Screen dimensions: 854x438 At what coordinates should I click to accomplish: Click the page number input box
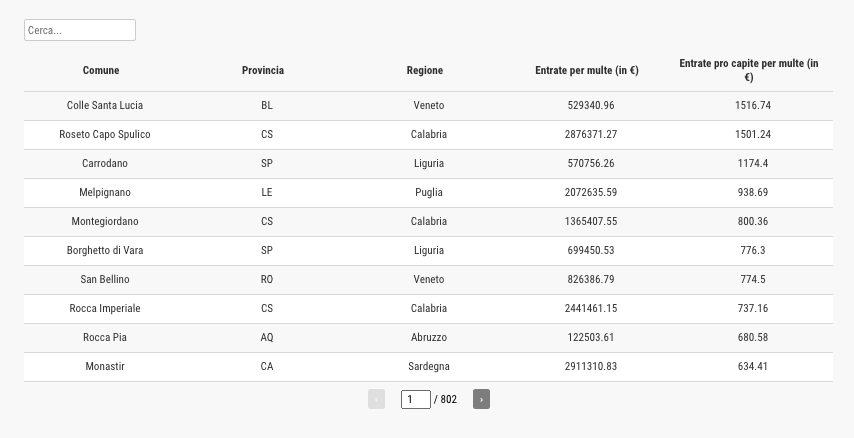click(x=415, y=399)
